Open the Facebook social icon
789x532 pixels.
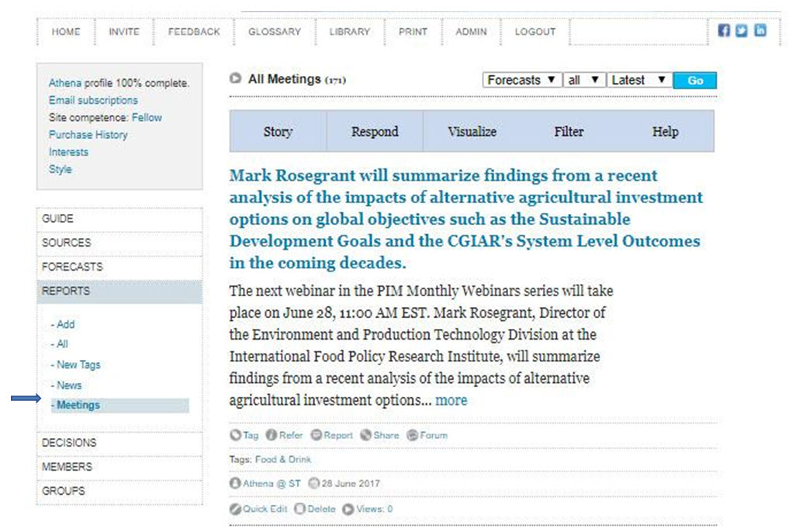724,31
